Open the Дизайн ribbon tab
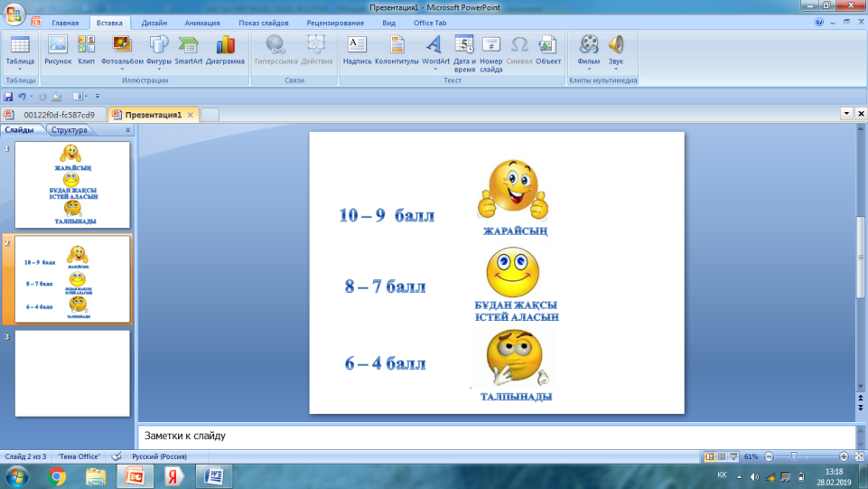The height and width of the screenshot is (489, 868). (x=154, y=22)
